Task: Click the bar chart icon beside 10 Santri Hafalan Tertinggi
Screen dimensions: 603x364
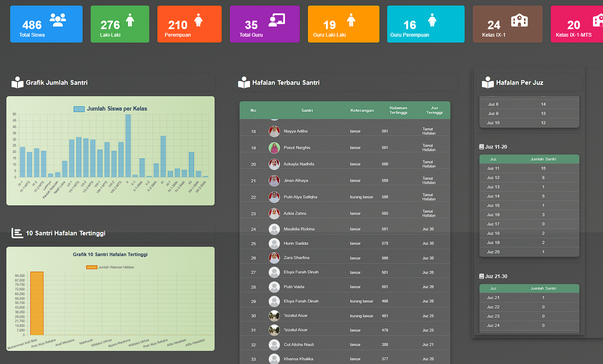Action: coord(17,233)
